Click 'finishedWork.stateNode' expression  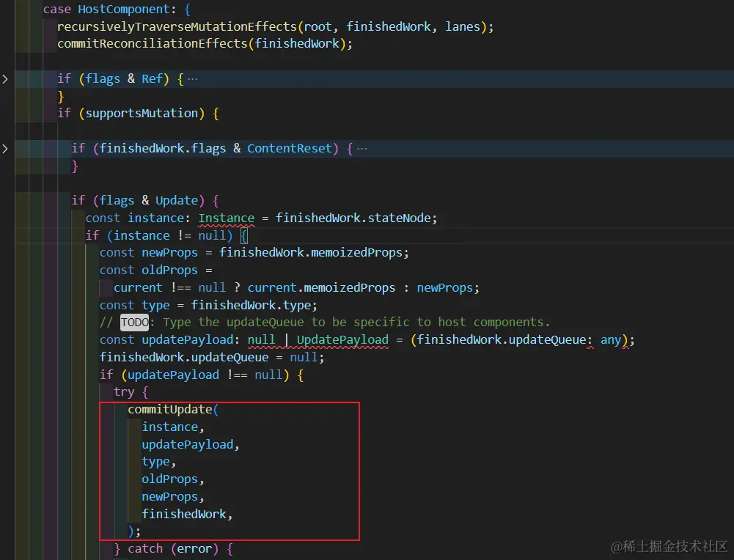[353, 218]
